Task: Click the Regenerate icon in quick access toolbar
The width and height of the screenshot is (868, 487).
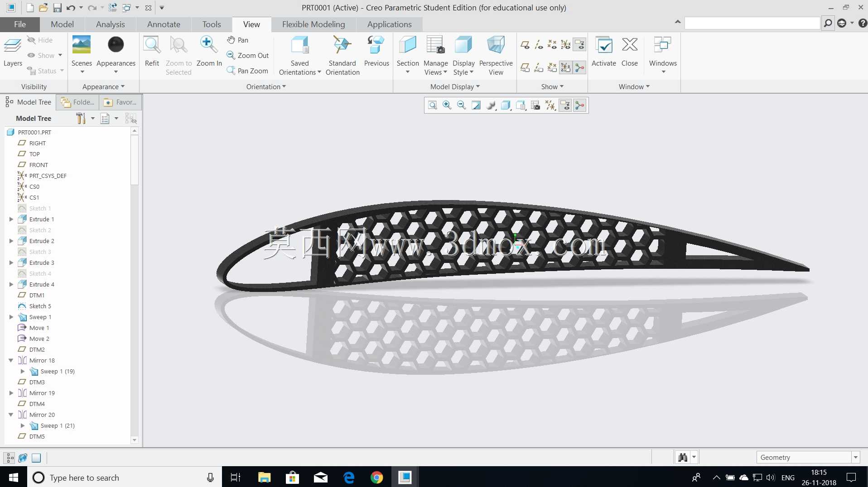Action: click(x=113, y=8)
